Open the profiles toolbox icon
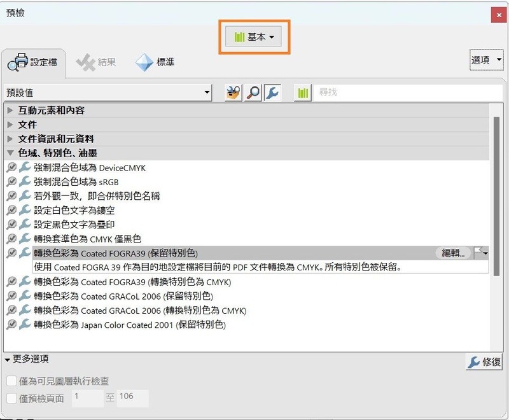Image resolution: width=509 pixels, height=420 pixels. (x=233, y=92)
